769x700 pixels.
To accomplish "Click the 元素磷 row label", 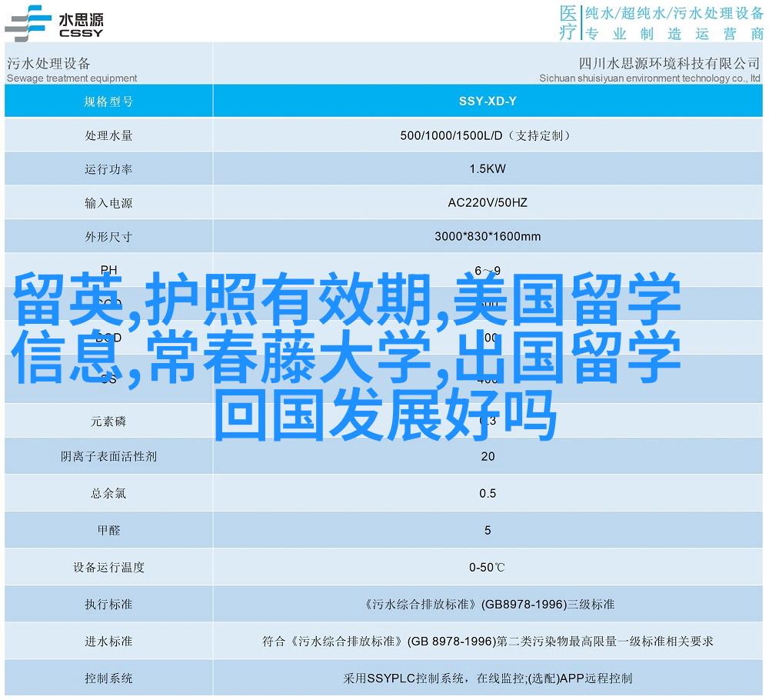I will point(108,422).
